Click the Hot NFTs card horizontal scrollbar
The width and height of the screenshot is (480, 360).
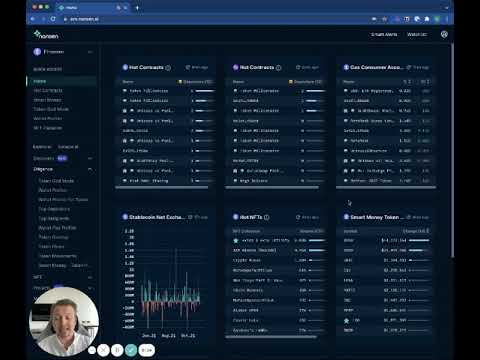[x=271, y=337]
